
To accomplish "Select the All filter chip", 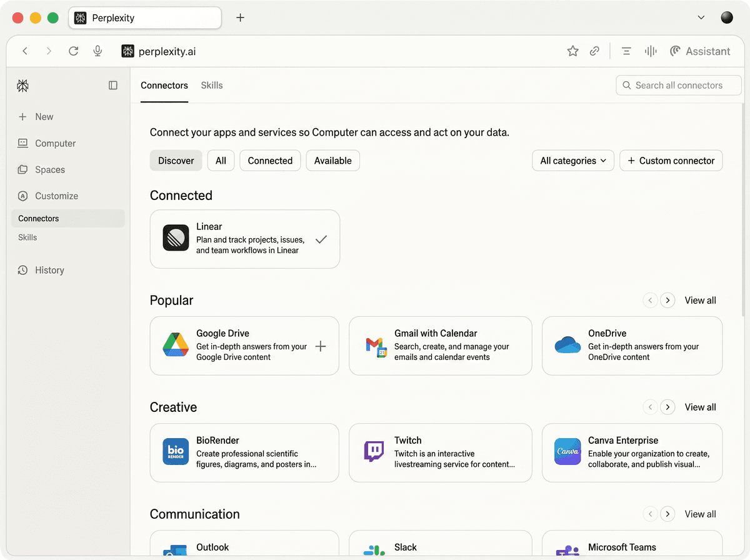I will pyautogui.click(x=221, y=161).
